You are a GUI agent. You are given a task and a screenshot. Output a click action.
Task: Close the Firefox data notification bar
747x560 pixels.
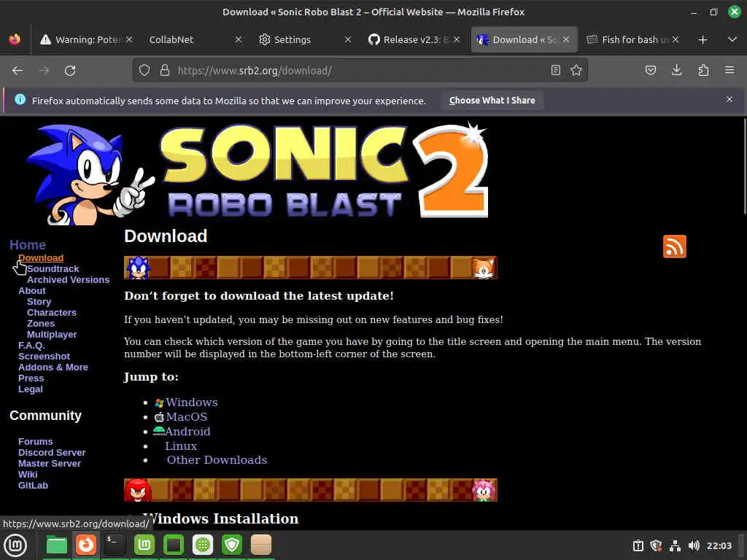(729, 99)
